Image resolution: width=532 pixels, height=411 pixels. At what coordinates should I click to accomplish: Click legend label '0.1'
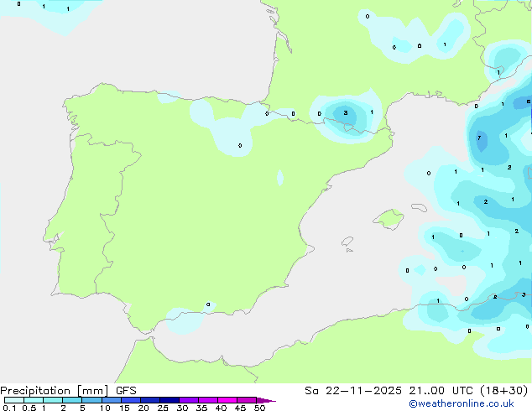click(9, 408)
